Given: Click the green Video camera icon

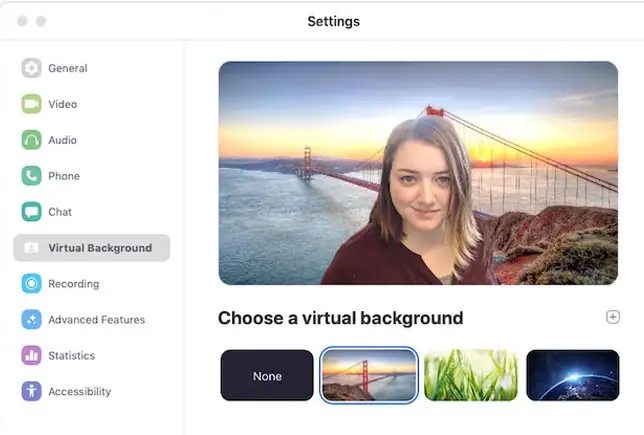Looking at the screenshot, I should [x=31, y=104].
